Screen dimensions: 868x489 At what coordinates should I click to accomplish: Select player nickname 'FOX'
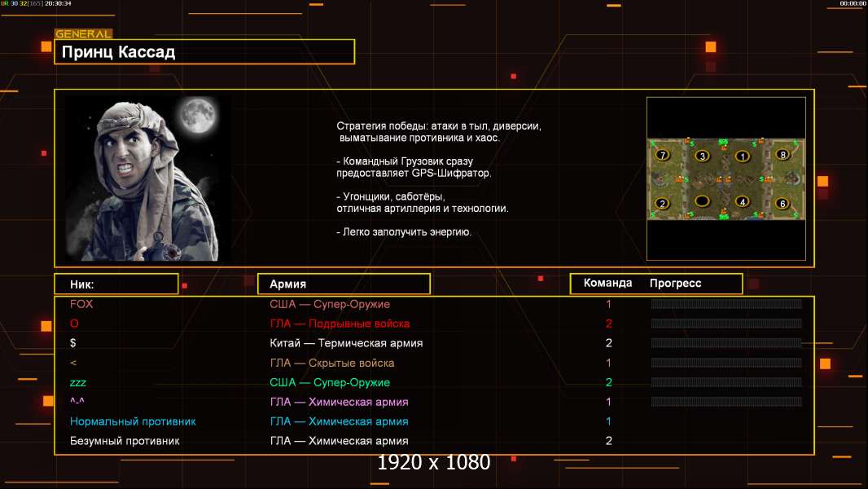point(81,304)
